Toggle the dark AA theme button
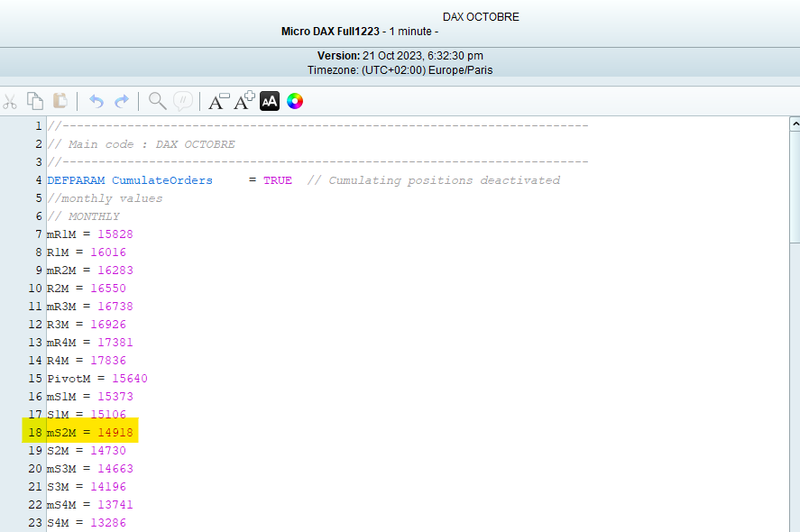 pos(270,101)
